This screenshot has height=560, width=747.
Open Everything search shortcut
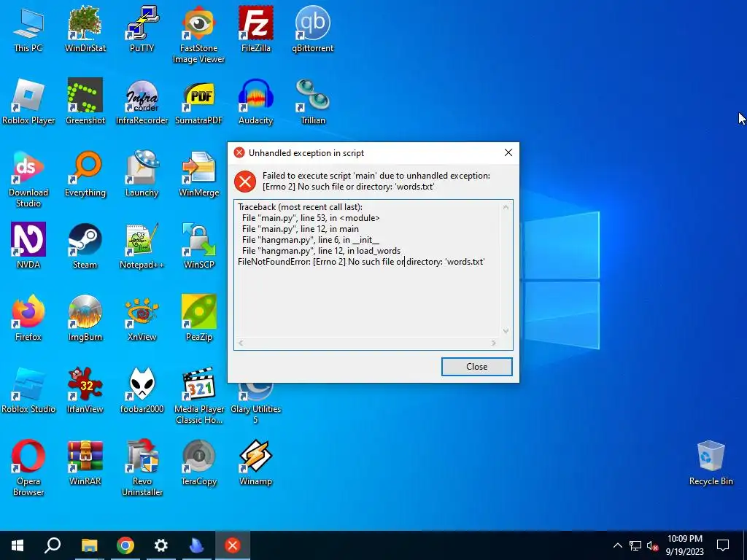85,174
